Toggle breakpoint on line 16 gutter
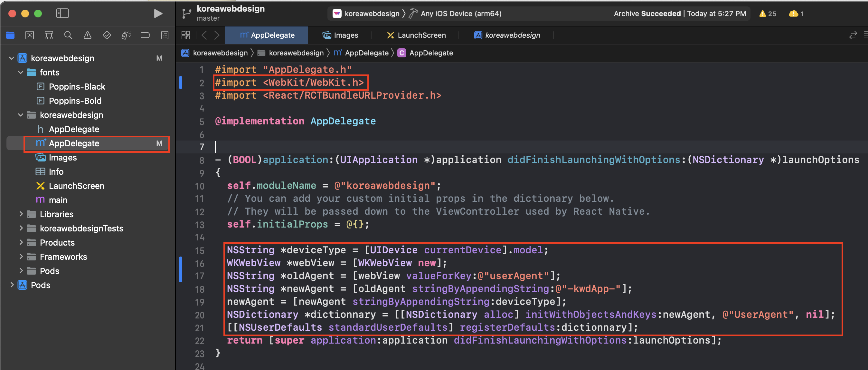Screen dimensions: 868x370 click(200, 263)
